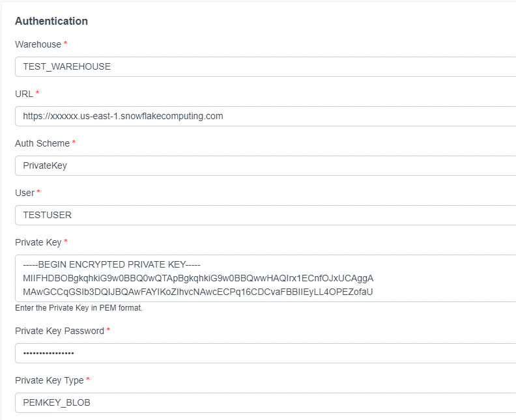Click the URL input field
The image size is (516, 420).
click(x=261, y=116)
